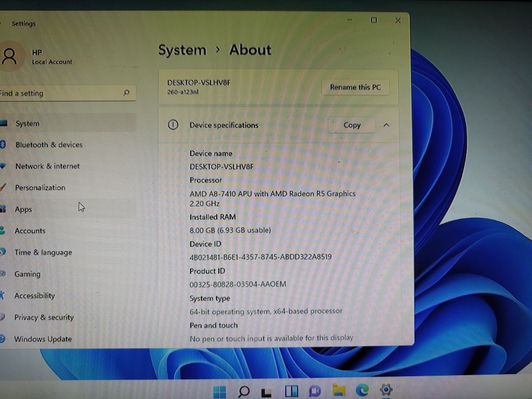Open the Widgets taskbar icon

(291, 391)
